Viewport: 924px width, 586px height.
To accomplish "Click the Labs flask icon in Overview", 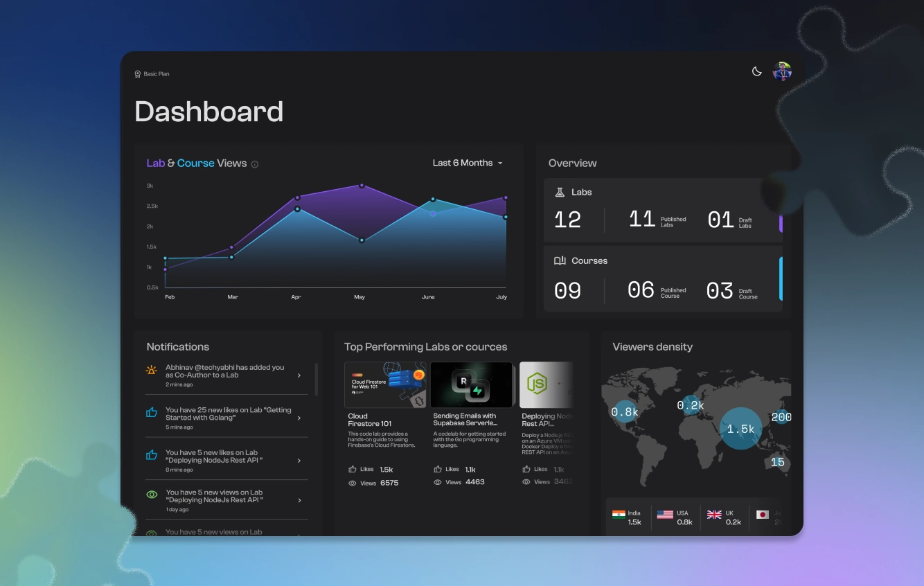I will pos(560,192).
